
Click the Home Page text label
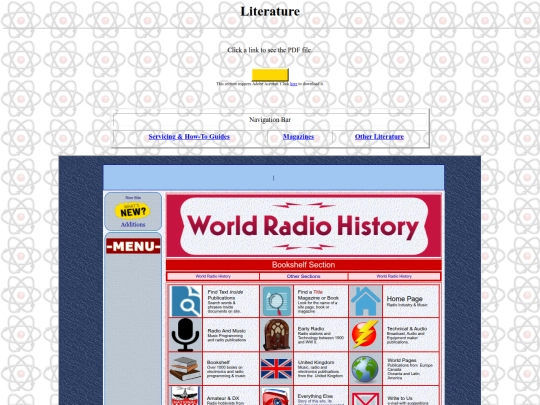(404, 299)
